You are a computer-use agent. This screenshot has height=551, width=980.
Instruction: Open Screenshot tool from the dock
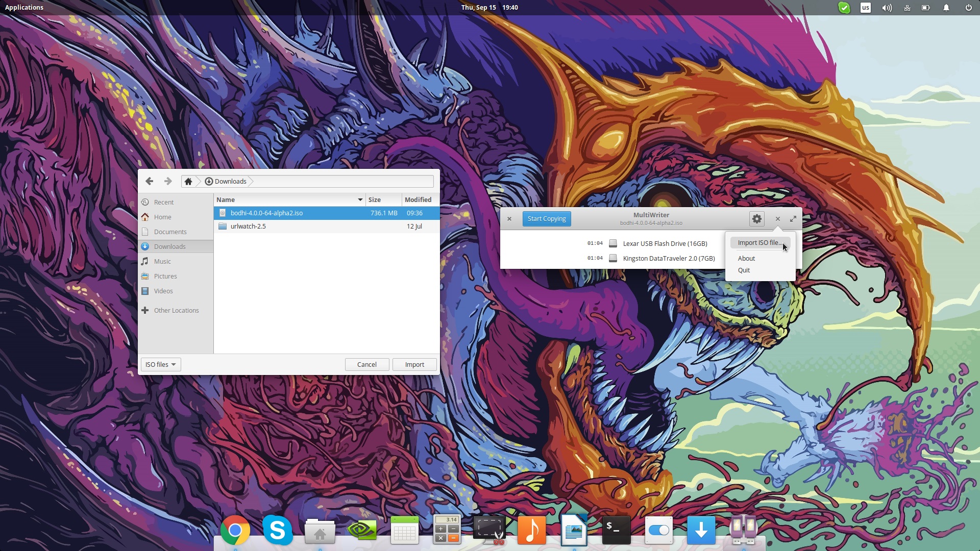(x=489, y=531)
